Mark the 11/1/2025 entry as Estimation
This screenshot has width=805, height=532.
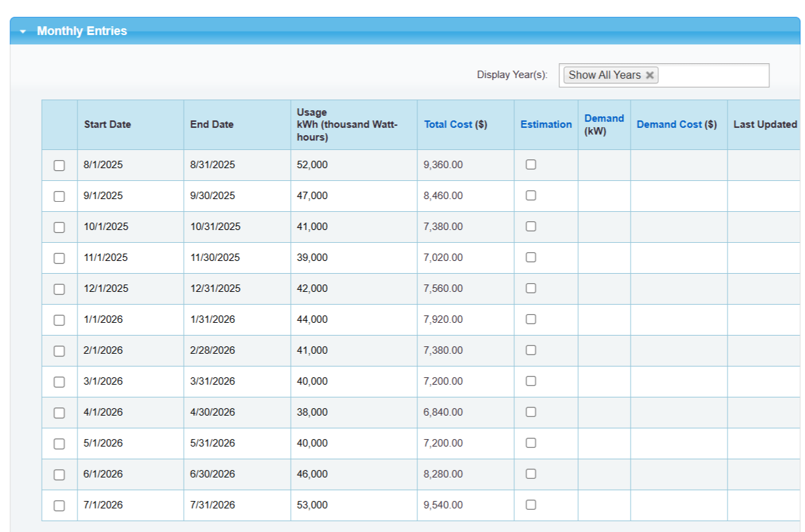click(x=531, y=257)
